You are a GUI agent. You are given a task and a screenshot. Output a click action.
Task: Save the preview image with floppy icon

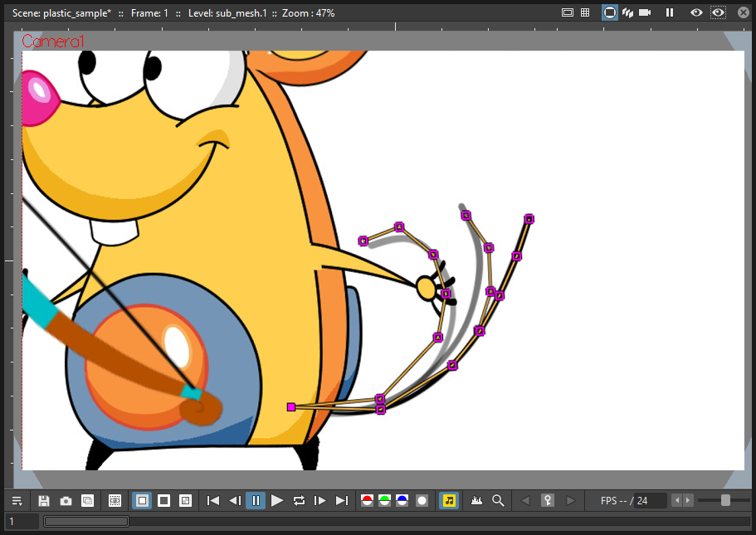click(44, 501)
